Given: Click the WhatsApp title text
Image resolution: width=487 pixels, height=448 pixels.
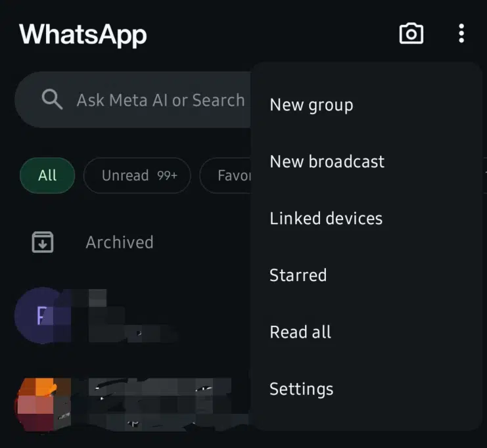Looking at the screenshot, I should (83, 34).
